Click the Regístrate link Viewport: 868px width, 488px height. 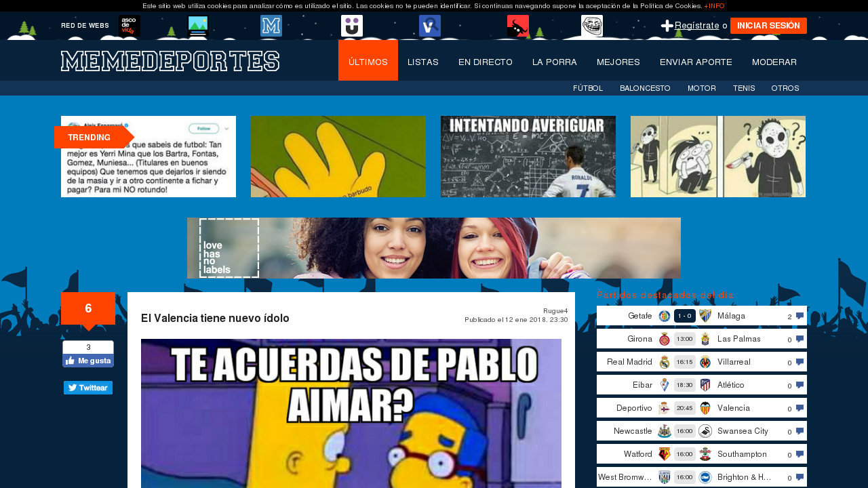697,26
